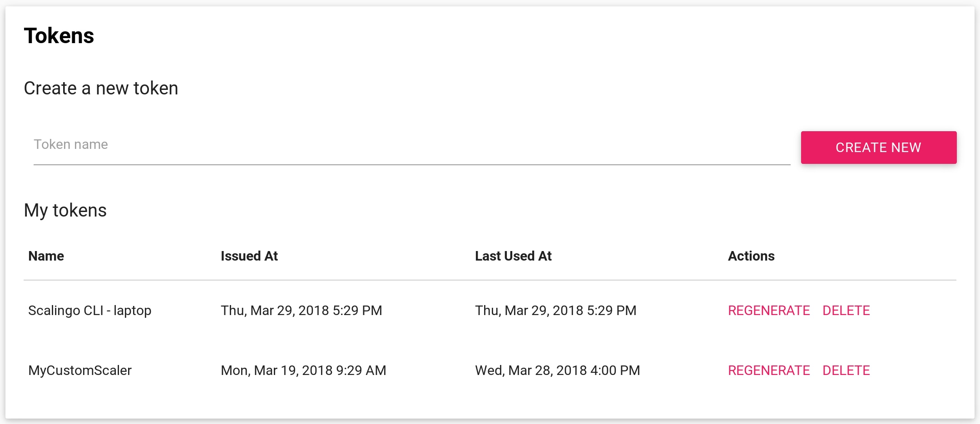
Task: Delete the Scalingo CLI - laptop token
Action: [x=846, y=311]
